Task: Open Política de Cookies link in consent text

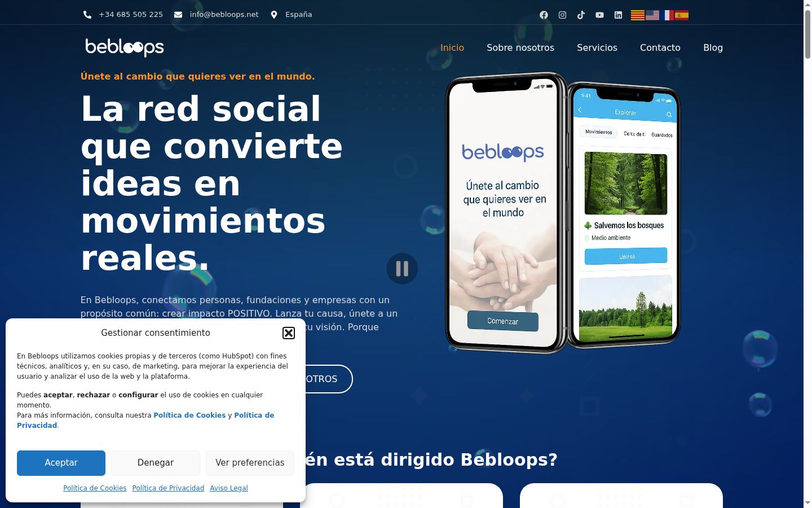Action: coord(189,415)
